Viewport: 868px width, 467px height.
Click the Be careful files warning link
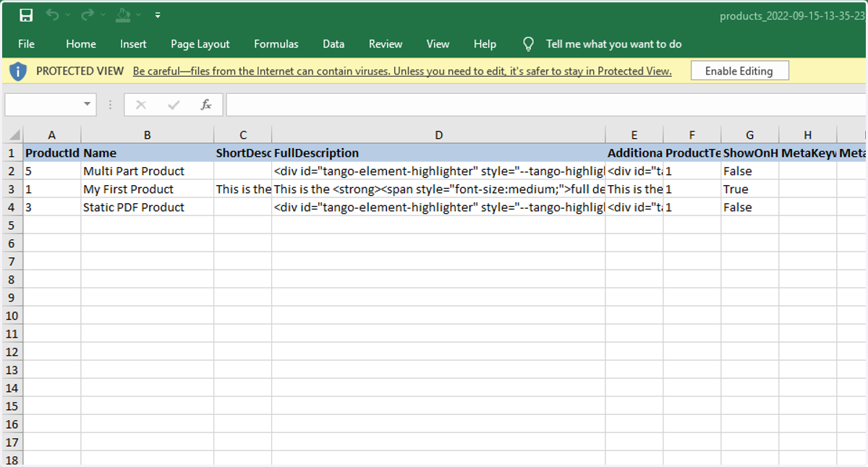[402, 71]
